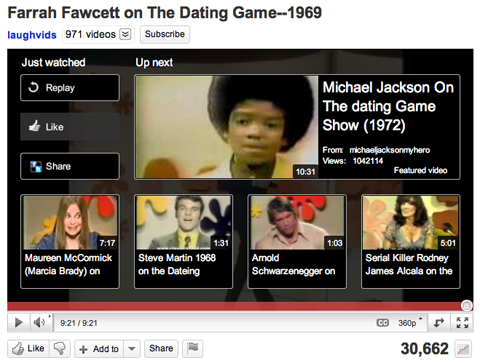Viewport: 480px width, 363px height.
Task: Click the Featured video label
Action: tap(420, 170)
